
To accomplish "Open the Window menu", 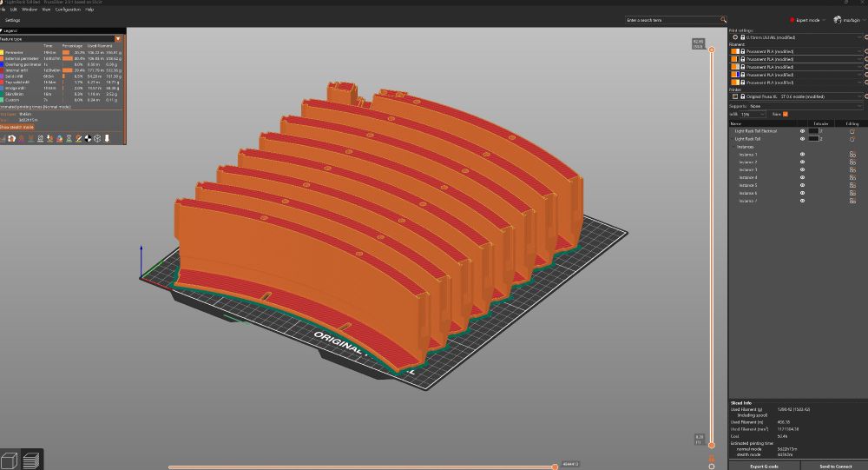I will [30, 10].
